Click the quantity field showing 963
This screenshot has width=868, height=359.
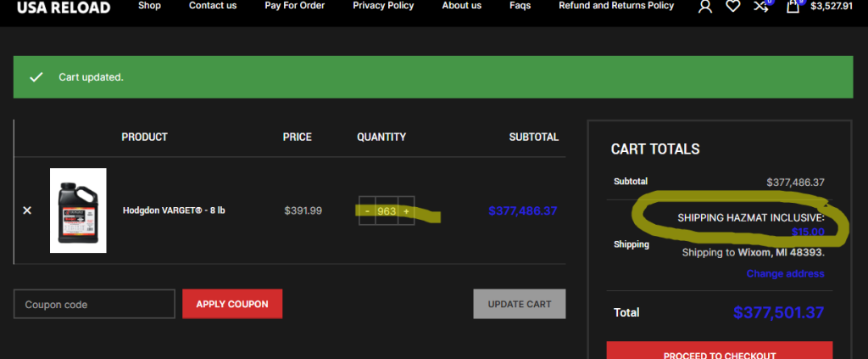click(x=387, y=210)
